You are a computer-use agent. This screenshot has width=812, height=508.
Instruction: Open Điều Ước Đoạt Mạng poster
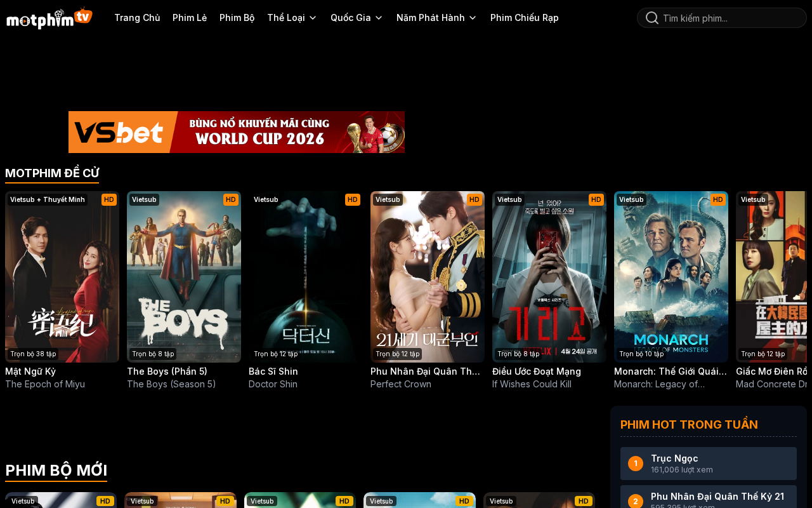pos(549,277)
